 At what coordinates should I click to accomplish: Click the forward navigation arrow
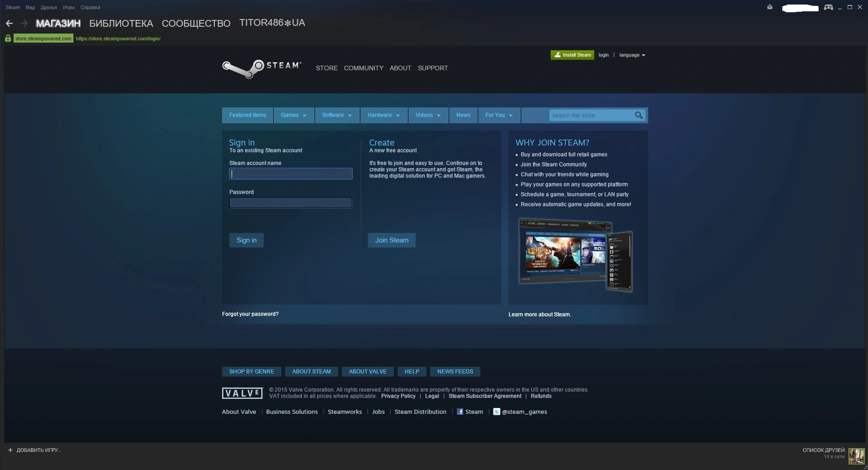click(x=24, y=23)
